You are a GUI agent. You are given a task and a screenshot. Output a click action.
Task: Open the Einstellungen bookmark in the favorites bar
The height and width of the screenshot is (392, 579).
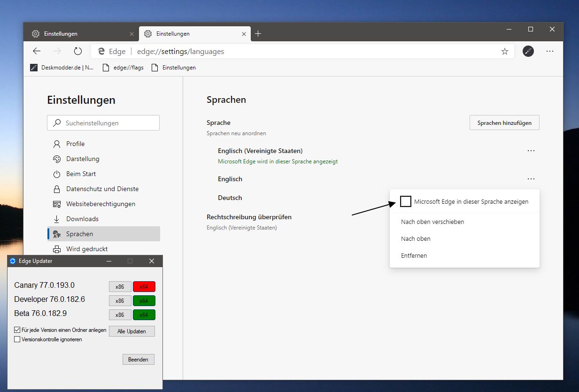point(174,68)
